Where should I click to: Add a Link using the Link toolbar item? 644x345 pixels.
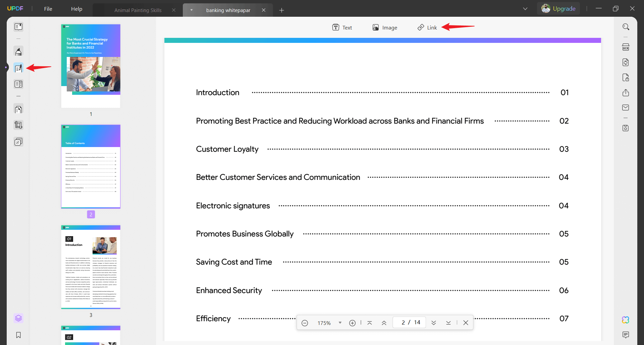coord(427,27)
